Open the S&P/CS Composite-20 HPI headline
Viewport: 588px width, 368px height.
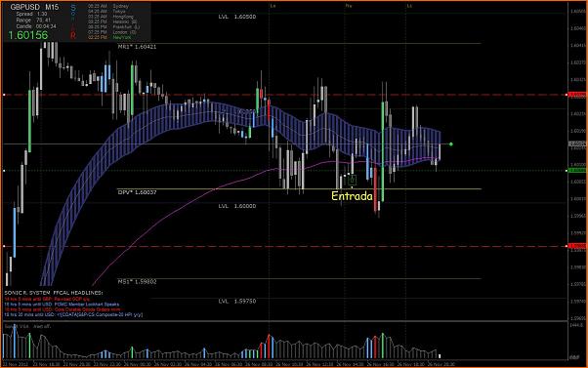tap(73, 314)
